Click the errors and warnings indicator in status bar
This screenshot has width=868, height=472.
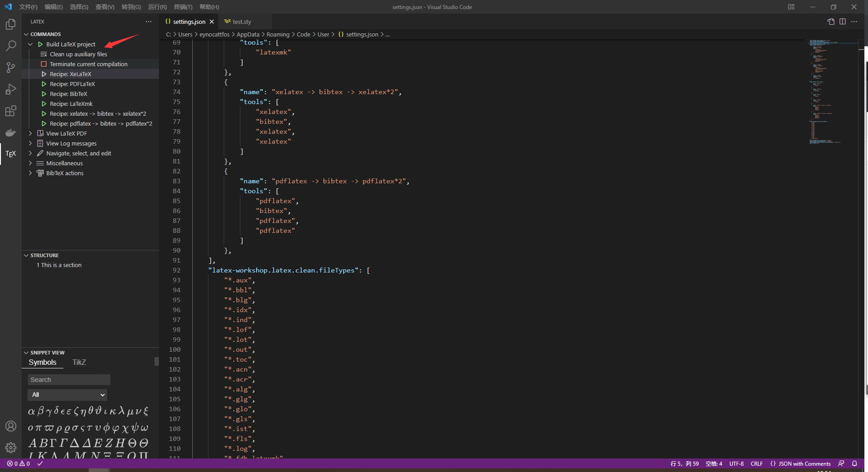coord(18,463)
